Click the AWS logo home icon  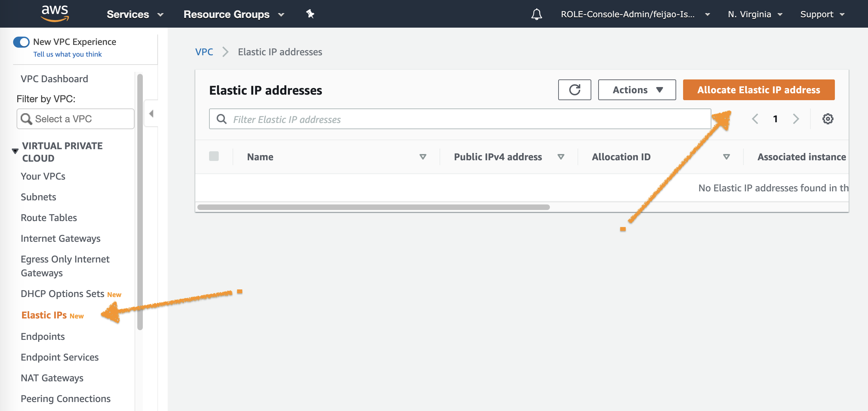(55, 13)
